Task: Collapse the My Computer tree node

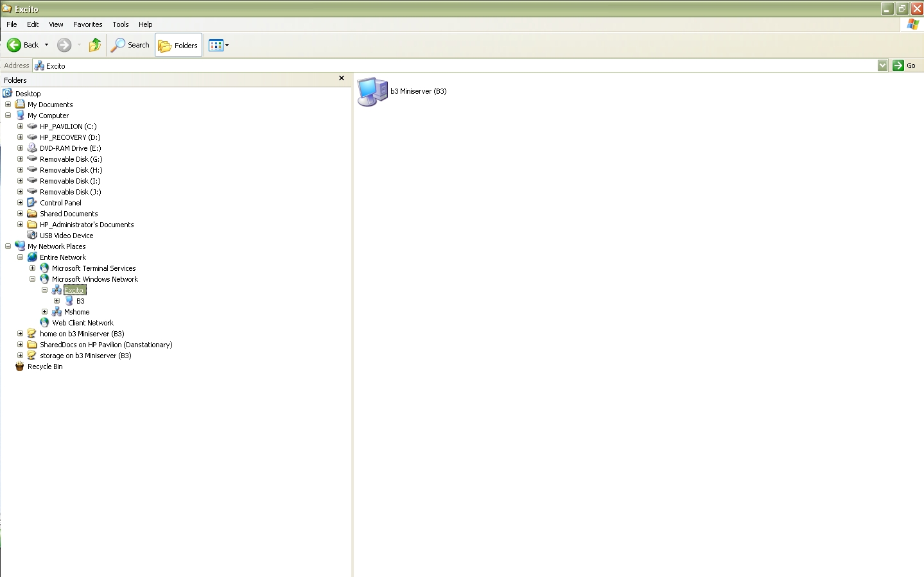Action: 8,116
